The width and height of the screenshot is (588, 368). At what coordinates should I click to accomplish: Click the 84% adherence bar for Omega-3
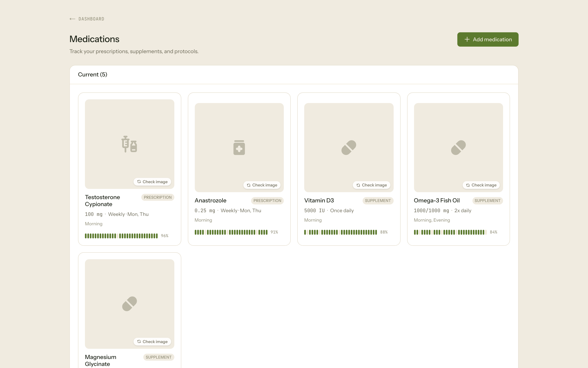tap(450, 232)
